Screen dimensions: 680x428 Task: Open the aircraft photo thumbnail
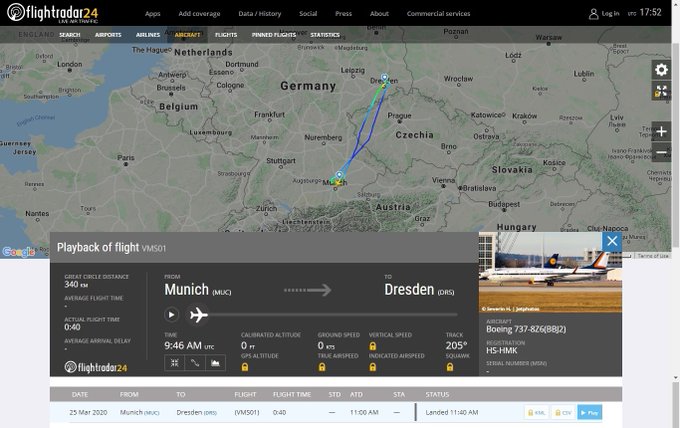(x=550, y=272)
